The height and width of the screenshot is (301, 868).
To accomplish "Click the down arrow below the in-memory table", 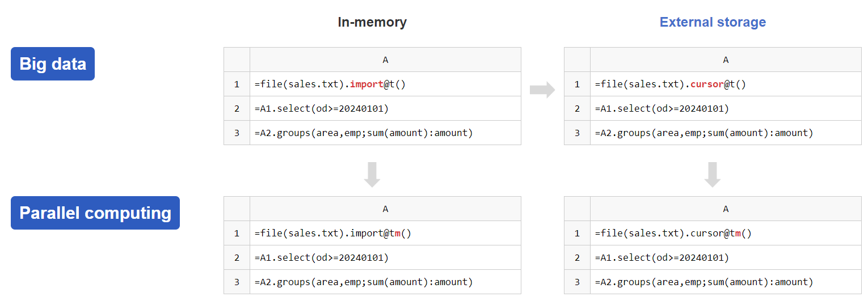I will pos(372,175).
